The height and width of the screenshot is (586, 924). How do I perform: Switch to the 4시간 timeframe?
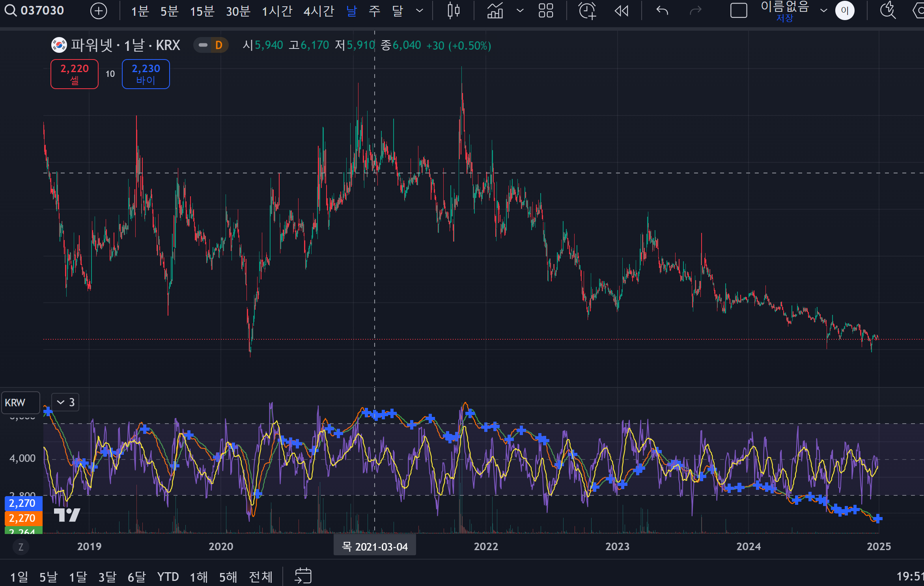(x=318, y=11)
